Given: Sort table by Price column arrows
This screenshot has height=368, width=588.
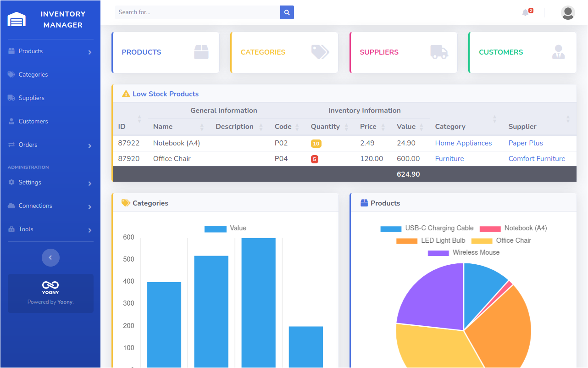Looking at the screenshot, I should point(383,127).
